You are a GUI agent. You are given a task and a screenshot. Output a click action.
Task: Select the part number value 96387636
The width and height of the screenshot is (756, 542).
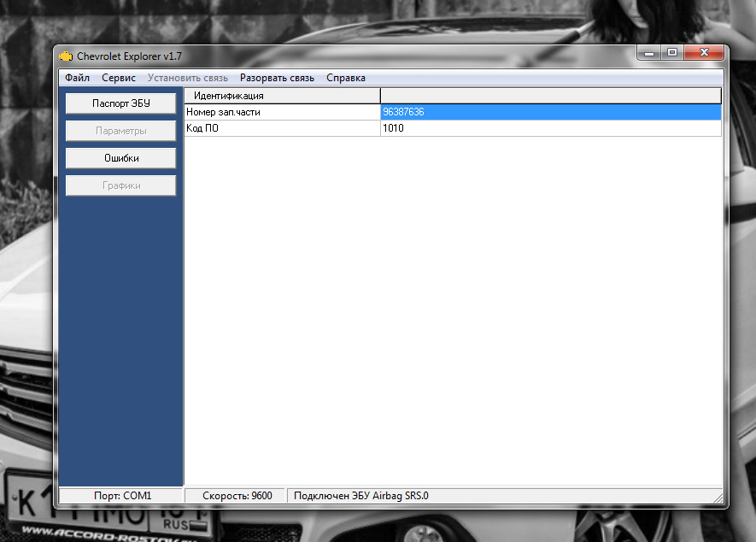tap(551, 112)
